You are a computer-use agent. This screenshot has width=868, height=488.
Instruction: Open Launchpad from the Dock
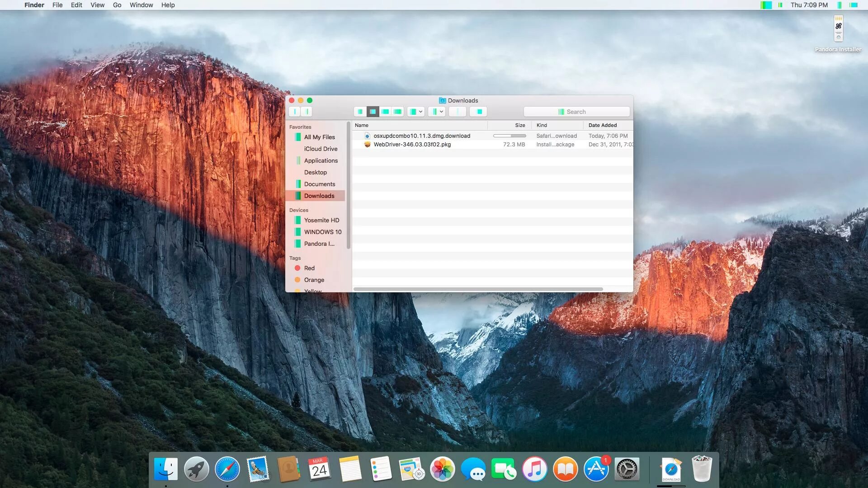(196, 469)
